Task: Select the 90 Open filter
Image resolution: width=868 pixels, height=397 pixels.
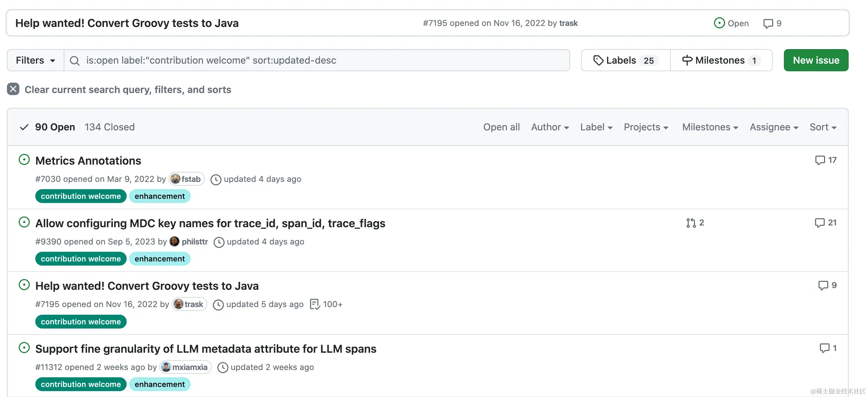Action: tap(55, 127)
